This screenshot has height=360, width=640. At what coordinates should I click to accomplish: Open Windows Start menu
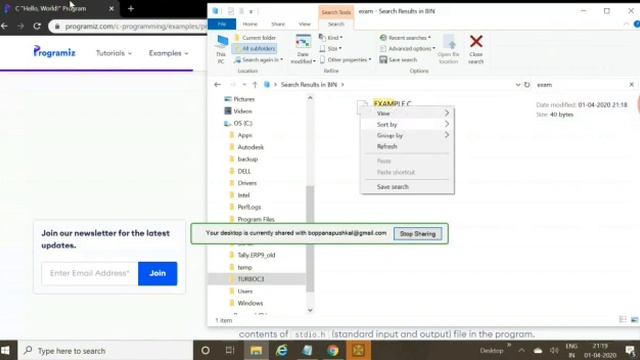6,351
